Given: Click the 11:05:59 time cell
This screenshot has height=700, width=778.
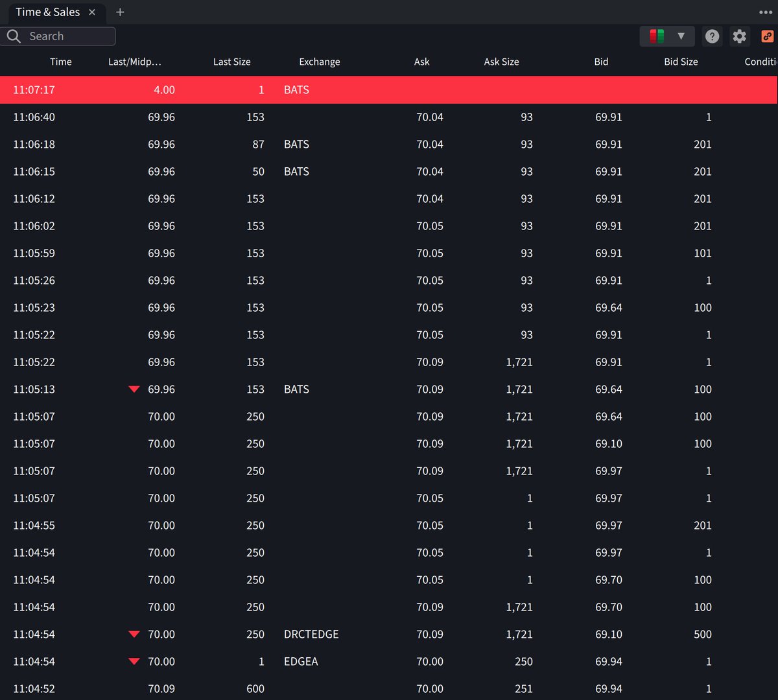Looking at the screenshot, I should tap(34, 253).
